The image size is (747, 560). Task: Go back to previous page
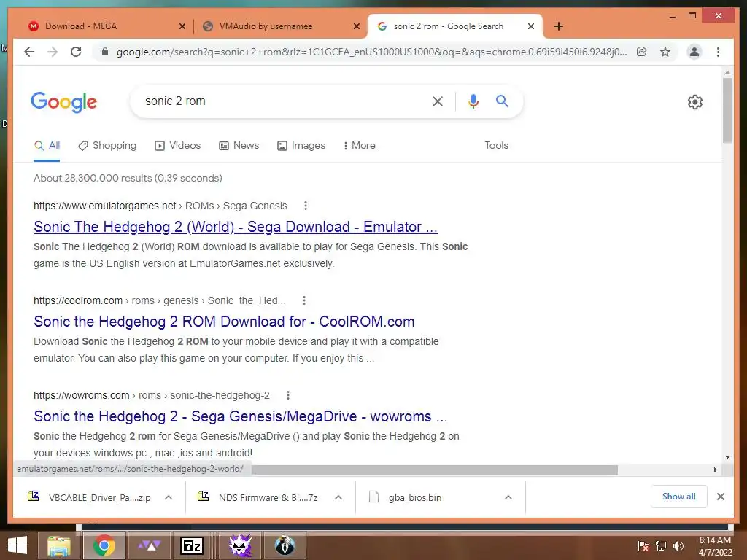(x=29, y=52)
